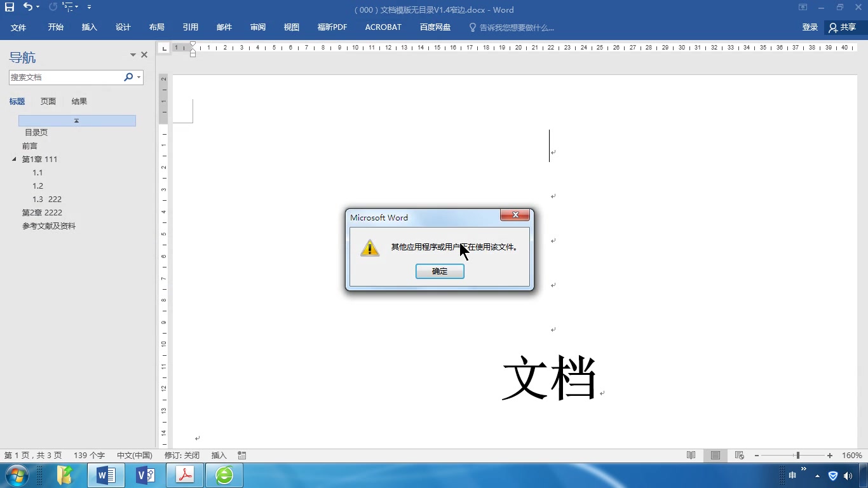Select the 前言 heading in navigation pane
This screenshot has width=868, height=488.
pos(29,146)
